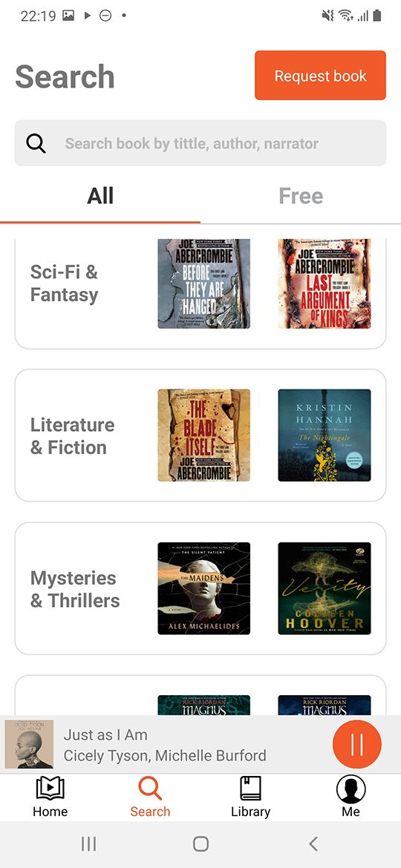Open the Literature & Fiction category
The image size is (401, 868).
[200, 435]
